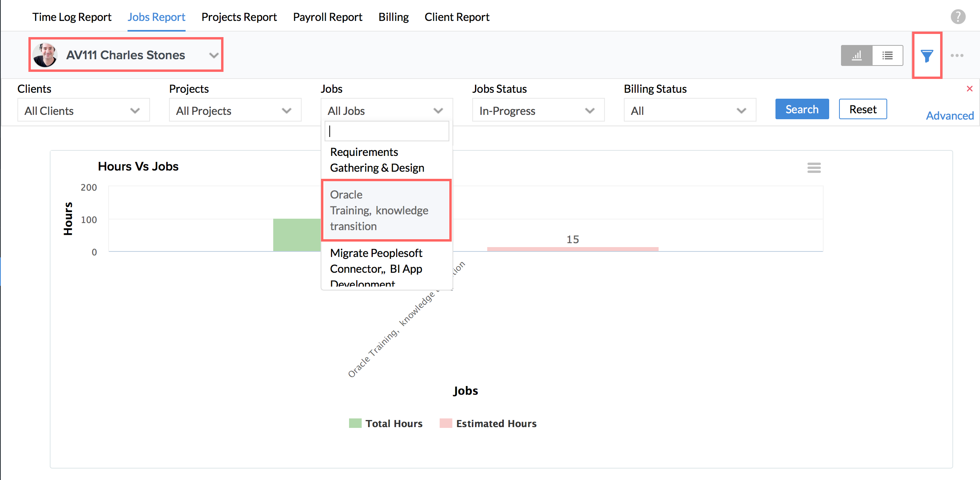980x480 pixels.
Task: Switch to list view
Action: click(x=887, y=56)
